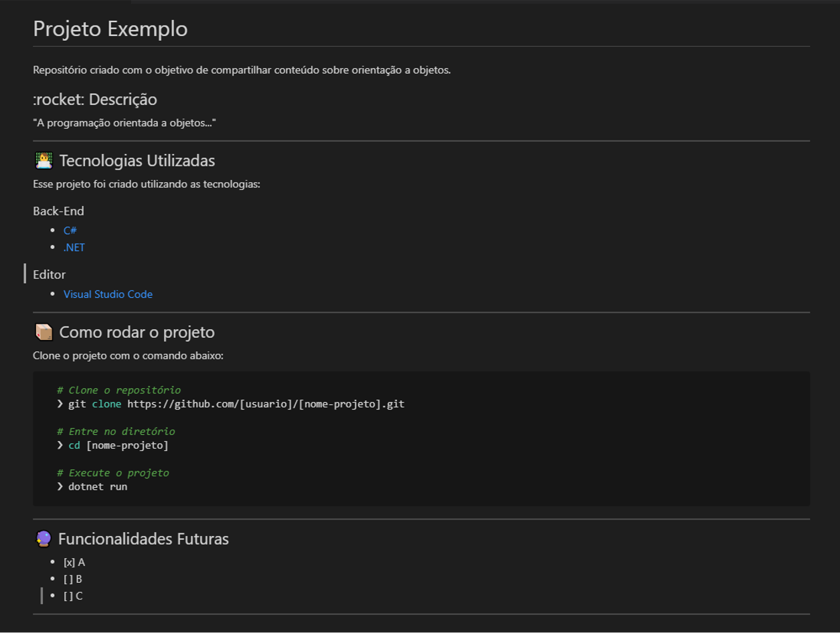Click the crystal ball emoji beside Funcionalidades
Screen dimensions: 840x633
(43, 539)
